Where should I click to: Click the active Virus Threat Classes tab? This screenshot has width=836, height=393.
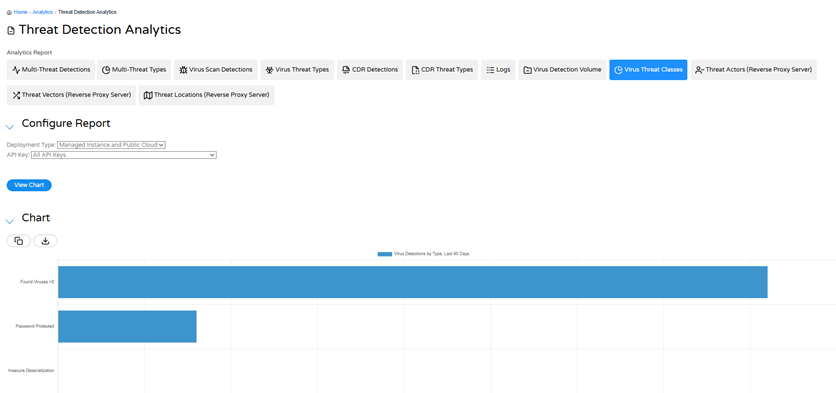tap(648, 70)
